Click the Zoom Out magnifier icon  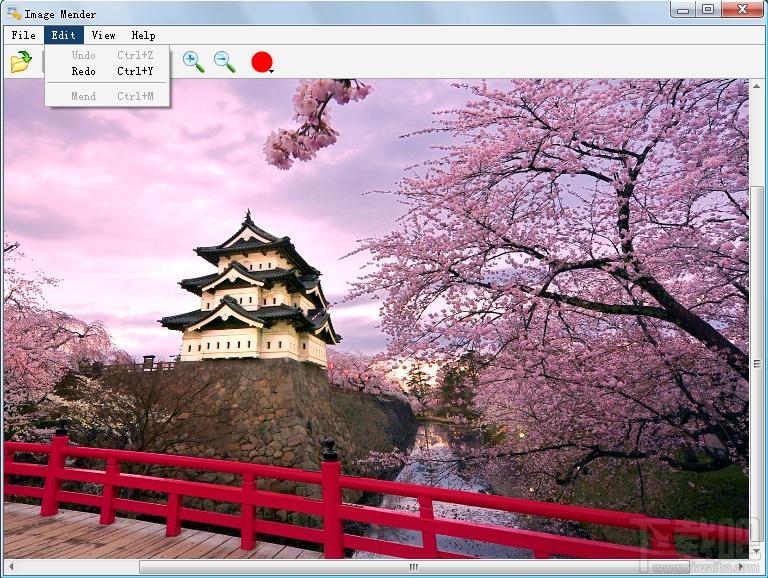pos(225,62)
